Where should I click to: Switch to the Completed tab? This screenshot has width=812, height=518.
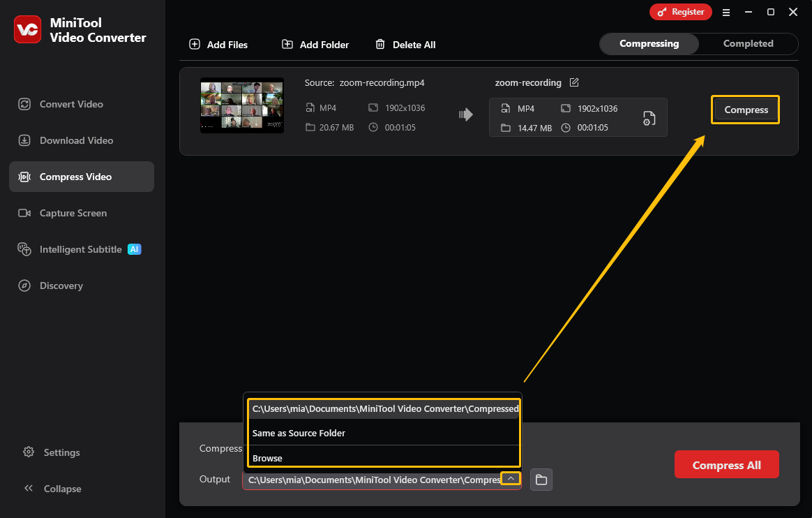click(749, 43)
